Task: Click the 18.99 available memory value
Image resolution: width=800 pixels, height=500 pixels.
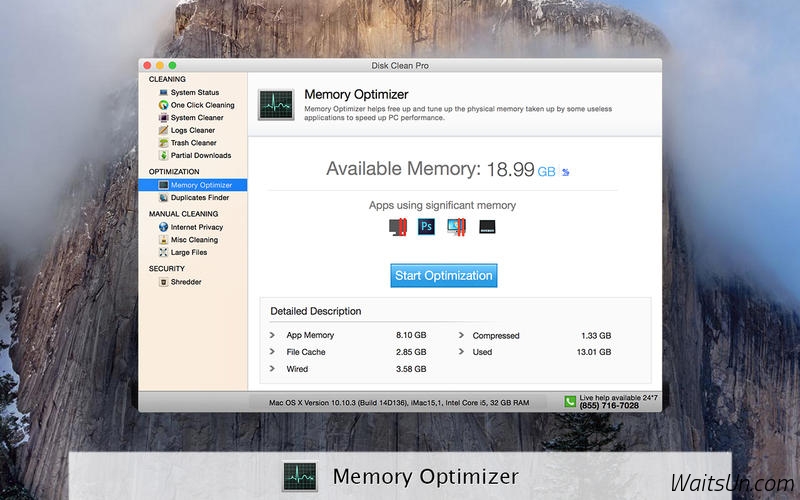Action: pyautogui.click(x=511, y=169)
